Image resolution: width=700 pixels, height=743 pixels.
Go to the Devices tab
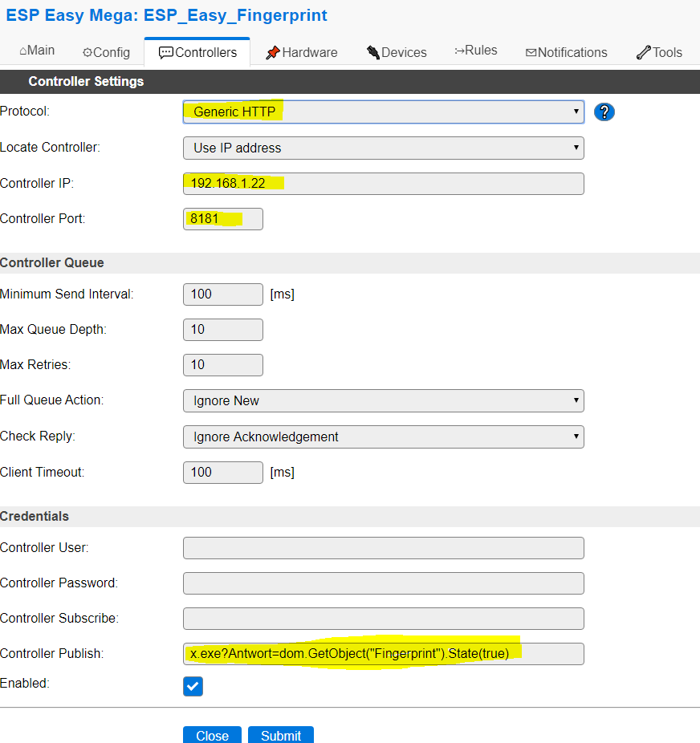397,52
